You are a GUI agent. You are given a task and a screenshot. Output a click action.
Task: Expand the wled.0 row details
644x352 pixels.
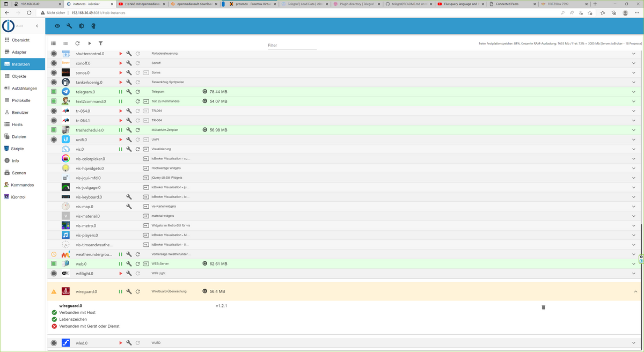634,343
